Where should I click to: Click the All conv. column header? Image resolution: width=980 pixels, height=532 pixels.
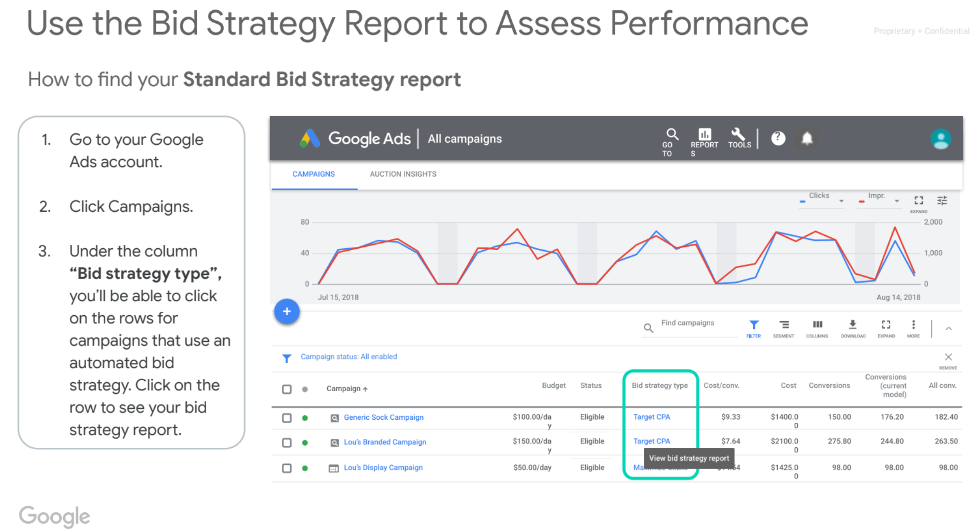pyautogui.click(x=943, y=385)
